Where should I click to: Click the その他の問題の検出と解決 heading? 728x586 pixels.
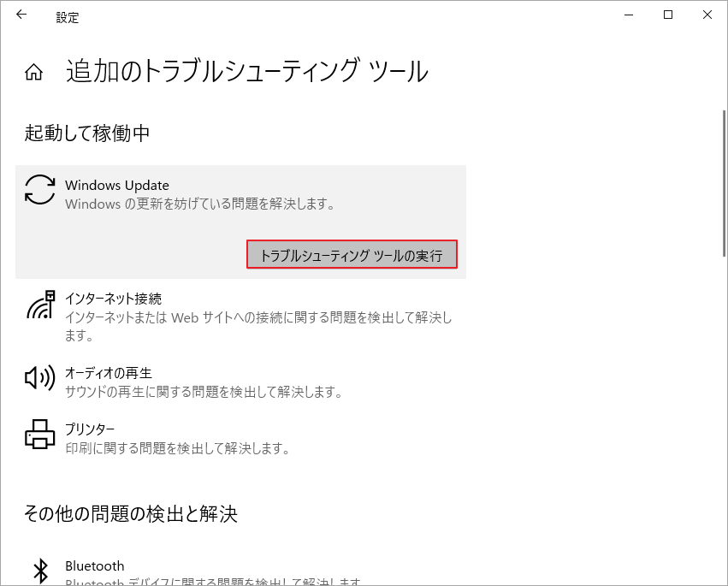[131, 514]
